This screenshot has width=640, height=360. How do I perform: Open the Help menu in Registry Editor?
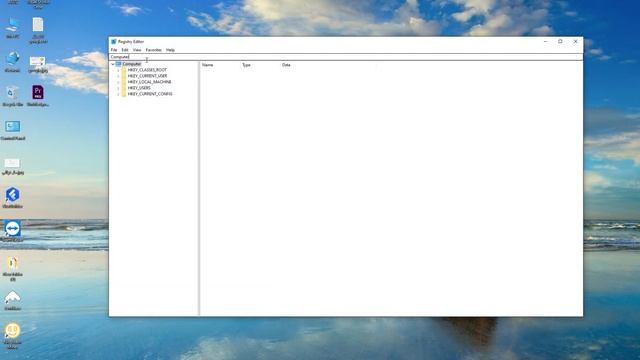click(170, 50)
